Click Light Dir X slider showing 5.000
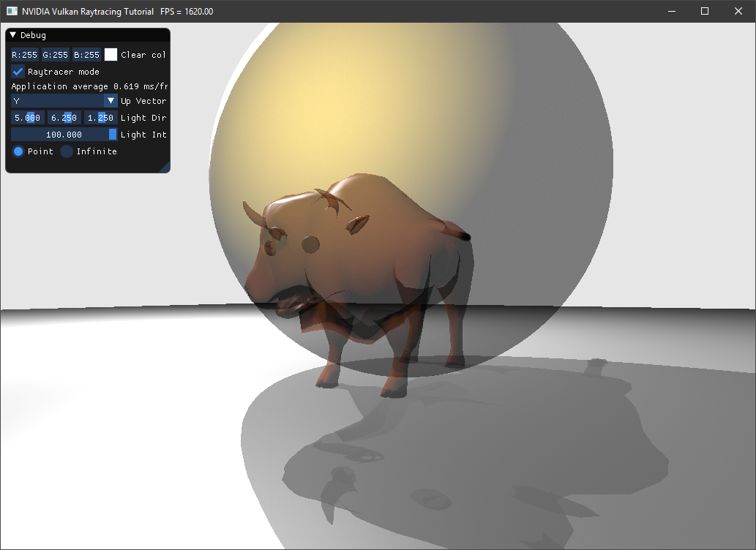The height and width of the screenshot is (550, 756). pyautogui.click(x=27, y=118)
